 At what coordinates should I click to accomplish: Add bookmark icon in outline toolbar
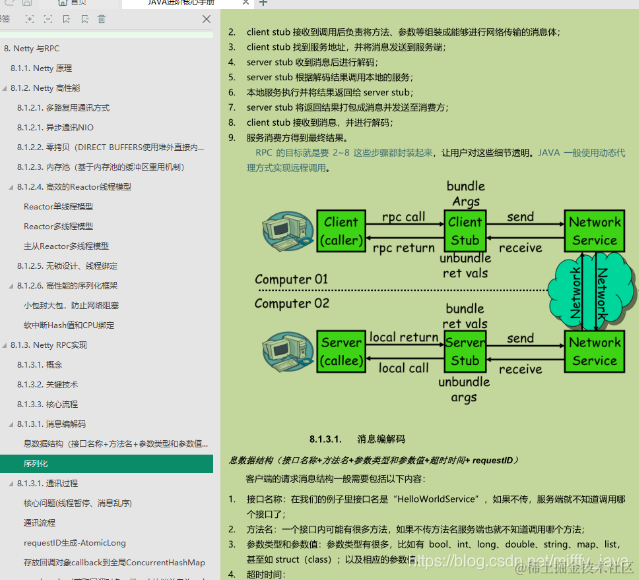[66, 19]
